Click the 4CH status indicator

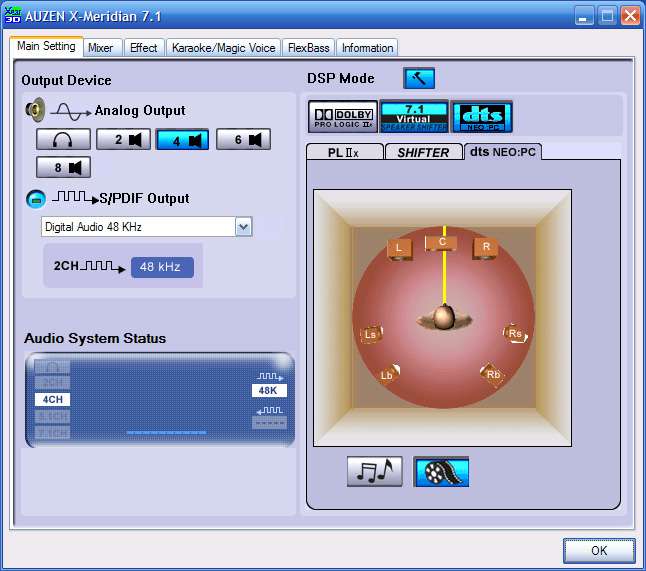[52, 399]
